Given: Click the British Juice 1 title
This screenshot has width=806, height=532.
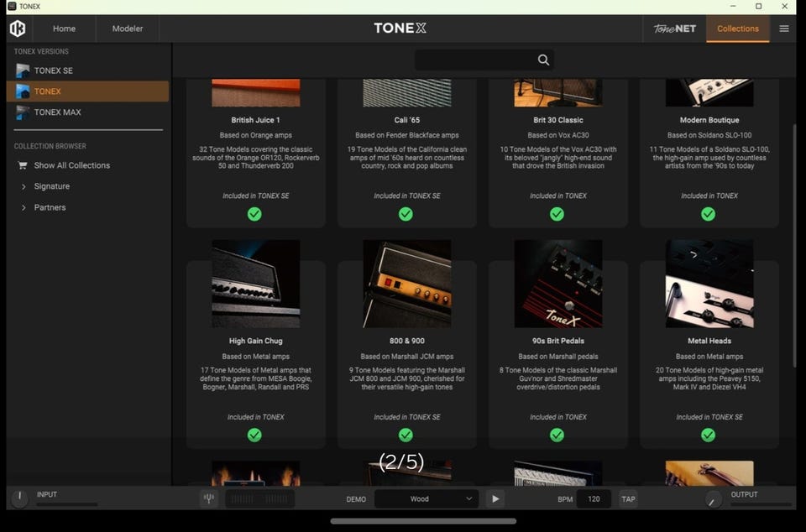Looking at the screenshot, I should [x=255, y=120].
